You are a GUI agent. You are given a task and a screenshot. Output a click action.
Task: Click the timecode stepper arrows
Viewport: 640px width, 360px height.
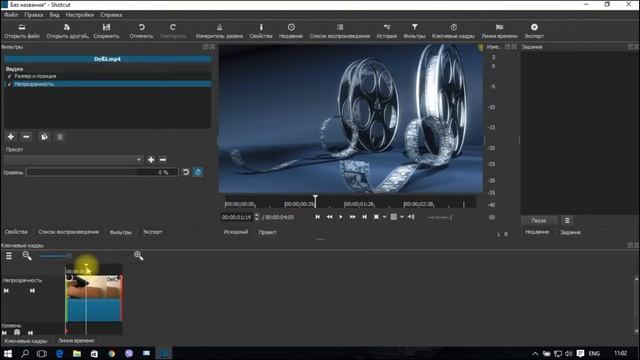(257, 217)
